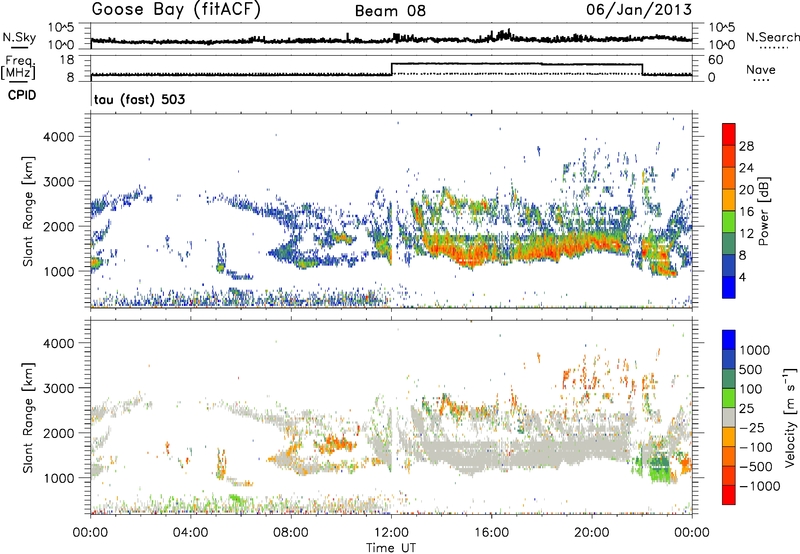Click the dotted line sample under Nave
800x554 pixels.
pos(761,81)
